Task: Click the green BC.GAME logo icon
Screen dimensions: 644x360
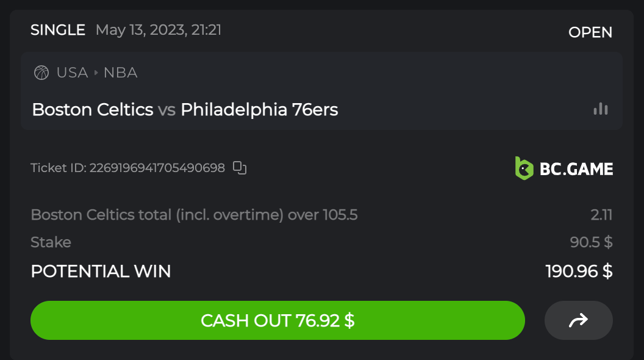Action: click(x=524, y=168)
